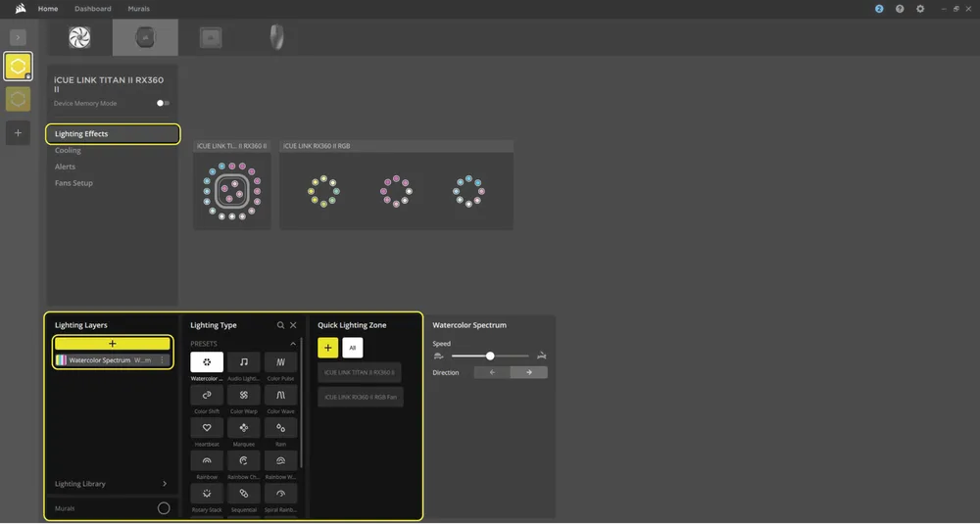Select the Color Wave effect
Screen dimensions: 980x524
pos(280,395)
